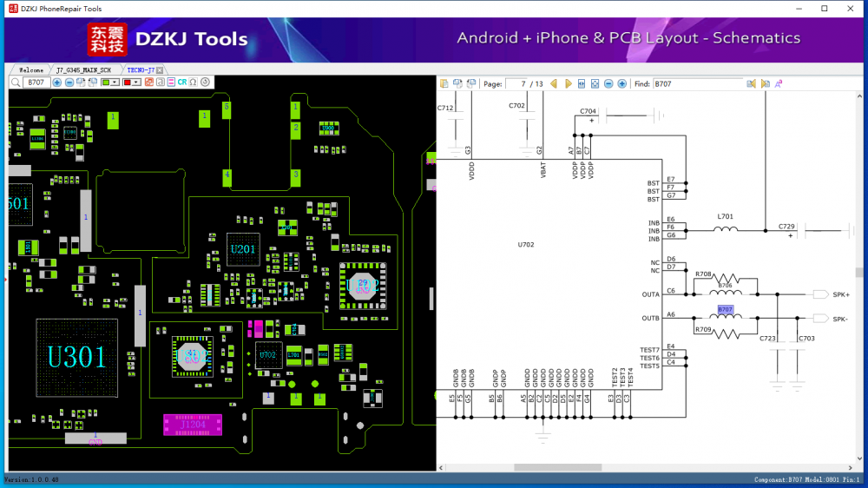Click the third page-rotate icon in schematic toolbar
The image size is (868, 488).
click(471, 83)
